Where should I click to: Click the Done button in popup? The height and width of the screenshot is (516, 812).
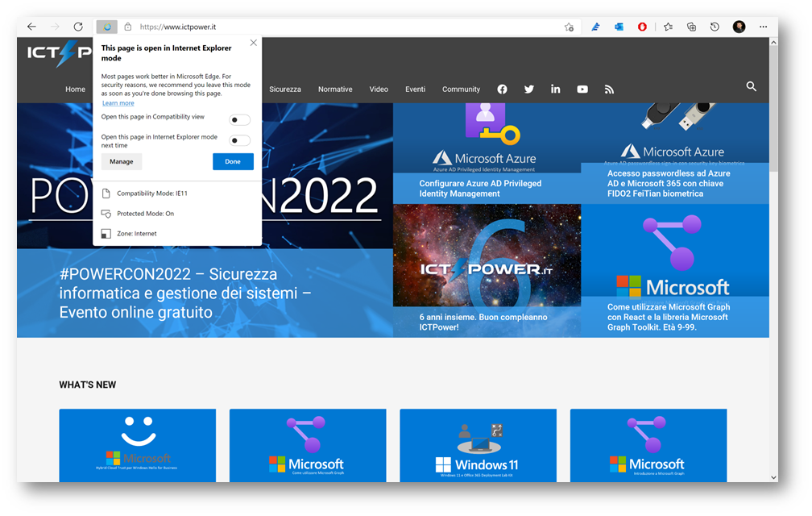click(233, 161)
